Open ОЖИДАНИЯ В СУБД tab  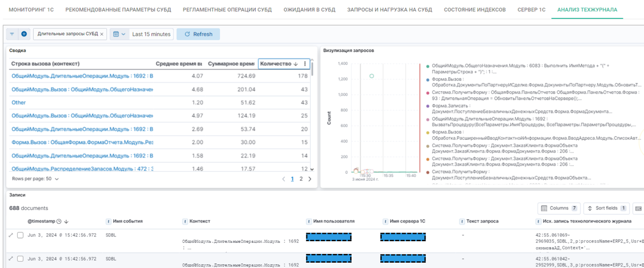pos(310,10)
